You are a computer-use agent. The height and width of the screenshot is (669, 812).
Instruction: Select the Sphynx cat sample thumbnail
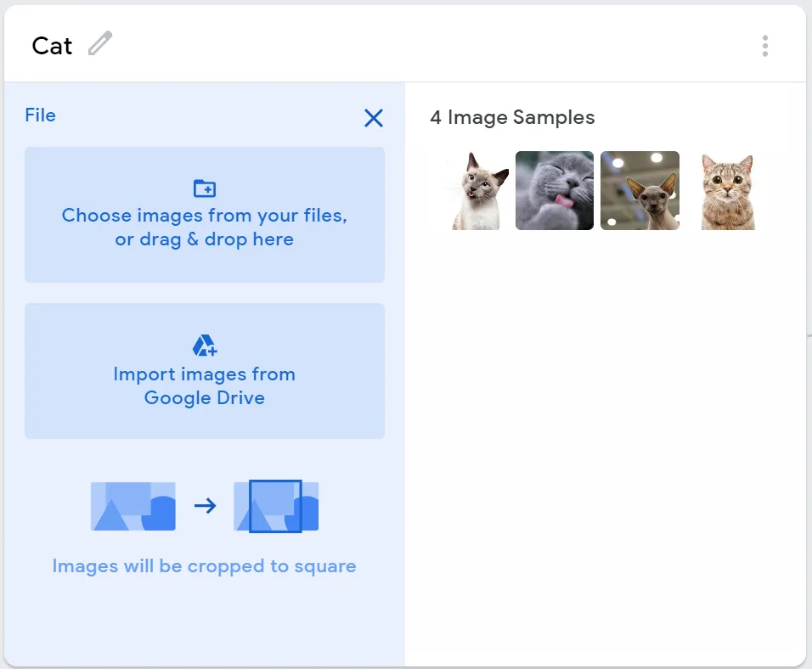point(640,190)
